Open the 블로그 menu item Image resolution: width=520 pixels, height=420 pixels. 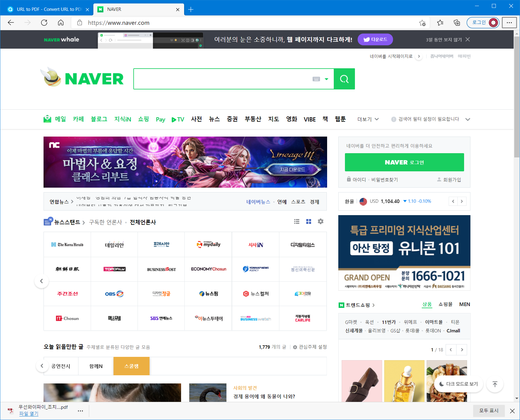tap(99, 119)
